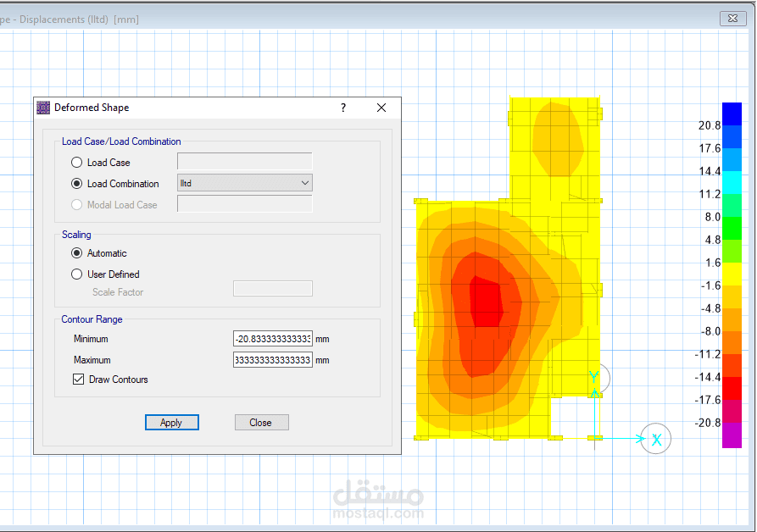757x532 pixels.
Task: Close the Deformed Shape dialog with X
Action: pyautogui.click(x=381, y=108)
